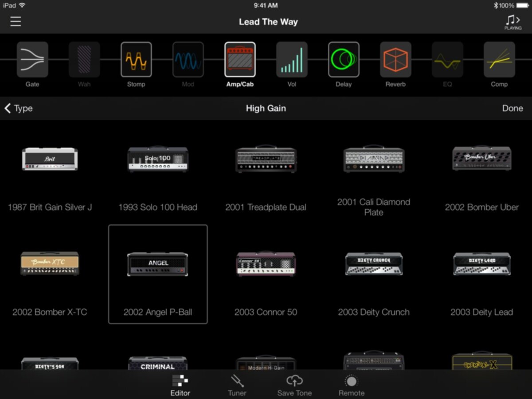Select the Gate effect block
Viewport: 532px width, 399px height.
32,60
